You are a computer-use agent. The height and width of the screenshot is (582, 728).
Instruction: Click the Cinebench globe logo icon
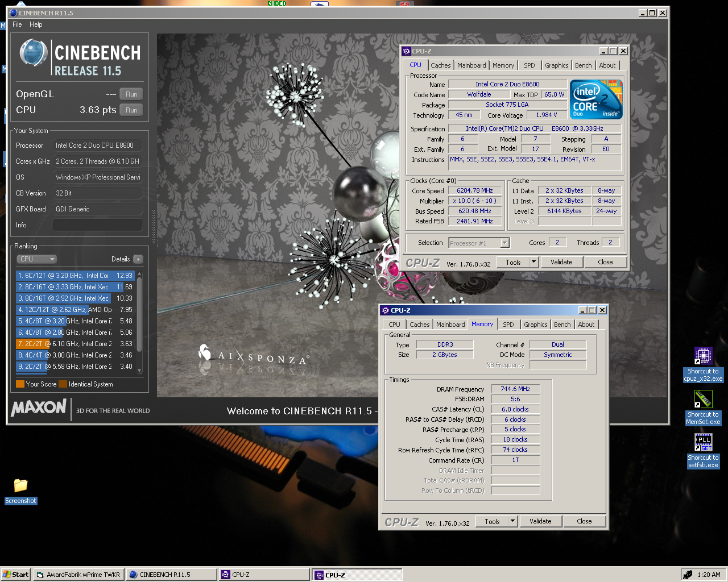[x=34, y=53]
